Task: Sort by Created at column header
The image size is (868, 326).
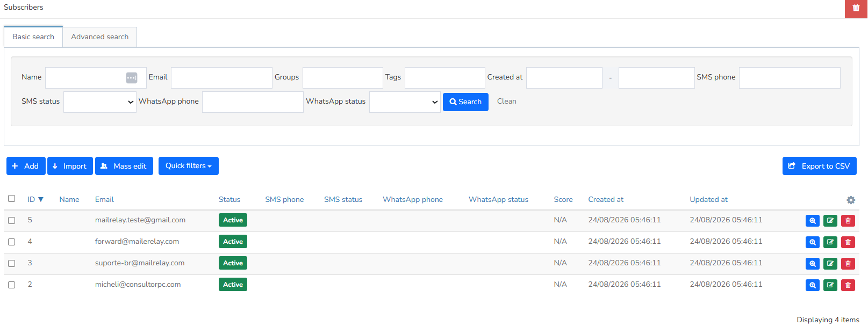Action: click(606, 200)
